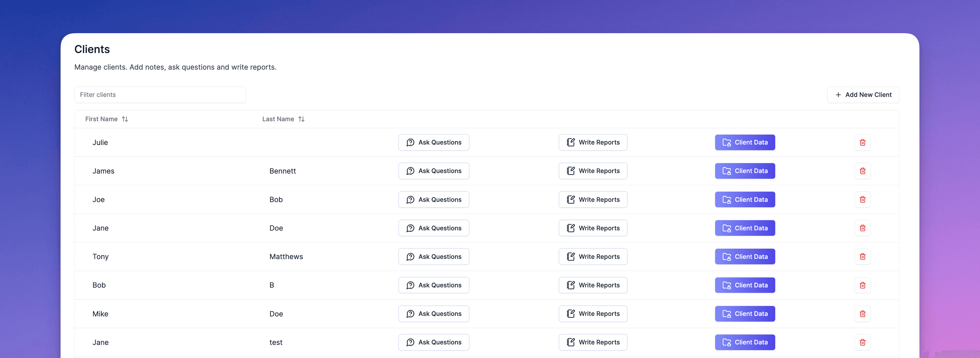Open Ask Questions for Julie
980x358 pixels.
[x=433, y=143]
